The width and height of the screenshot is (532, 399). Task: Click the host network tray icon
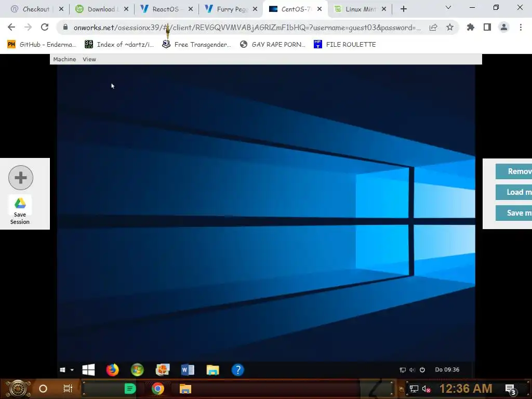[x=414, y=389]
